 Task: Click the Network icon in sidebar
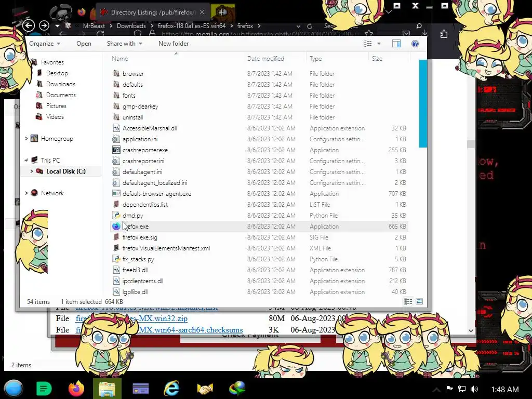click(34, 193)
